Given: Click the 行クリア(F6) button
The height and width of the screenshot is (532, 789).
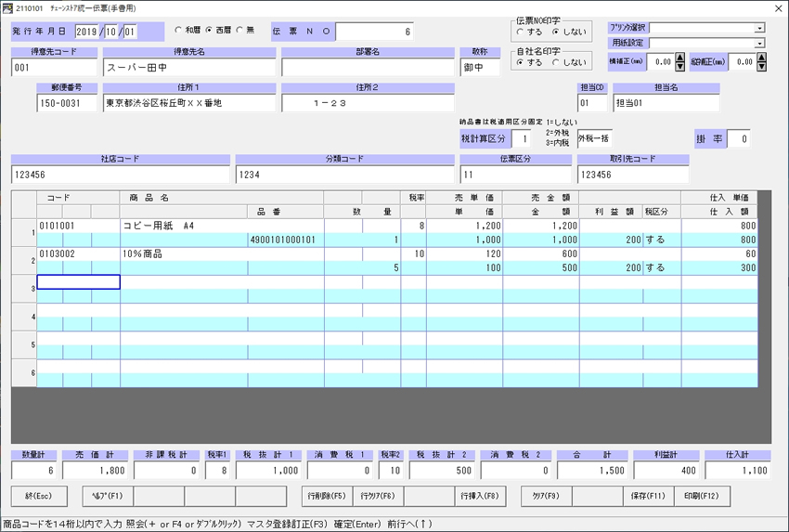Looking at the screenshot, I should pos(377,496).
